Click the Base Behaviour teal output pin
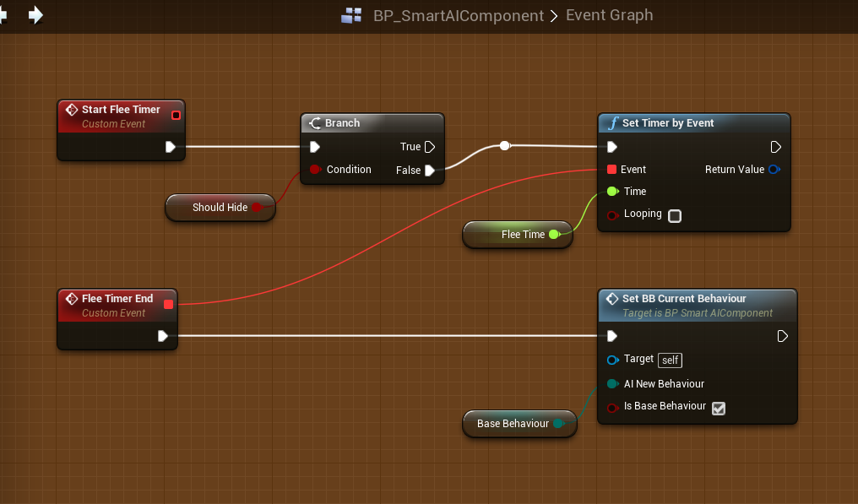The height and width of the screenshot is (504, 858). 558,423
